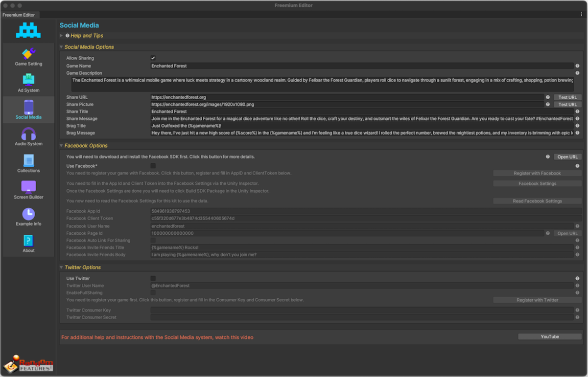Expand the Help and Tips section

62,36
